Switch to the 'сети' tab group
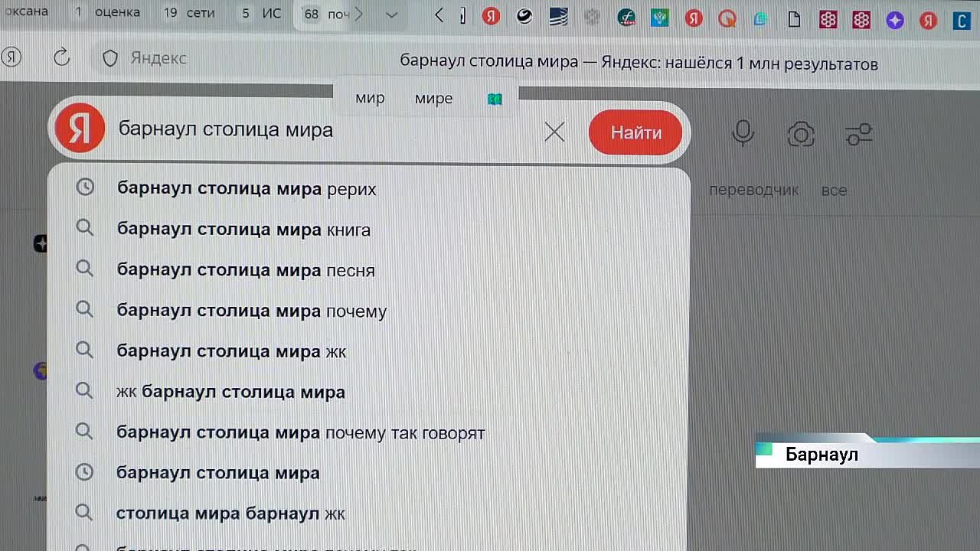The width and height of the screenshot is (980, 551). click(x=190, y=13)
